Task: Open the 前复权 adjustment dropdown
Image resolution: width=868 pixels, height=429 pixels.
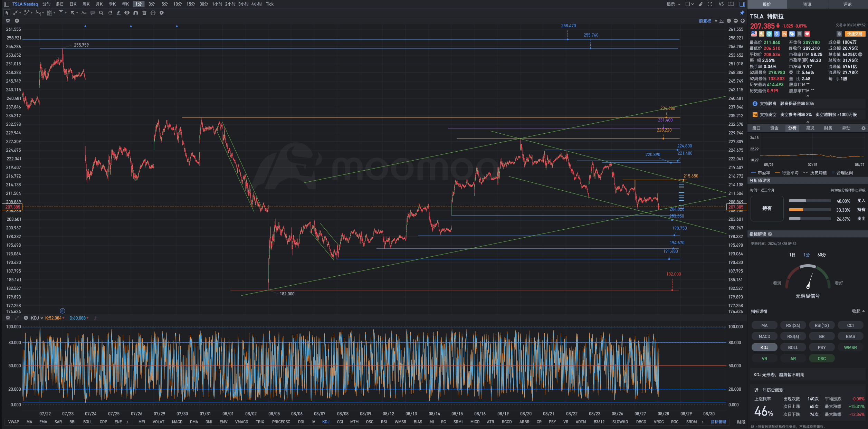Action: (708, 21)
